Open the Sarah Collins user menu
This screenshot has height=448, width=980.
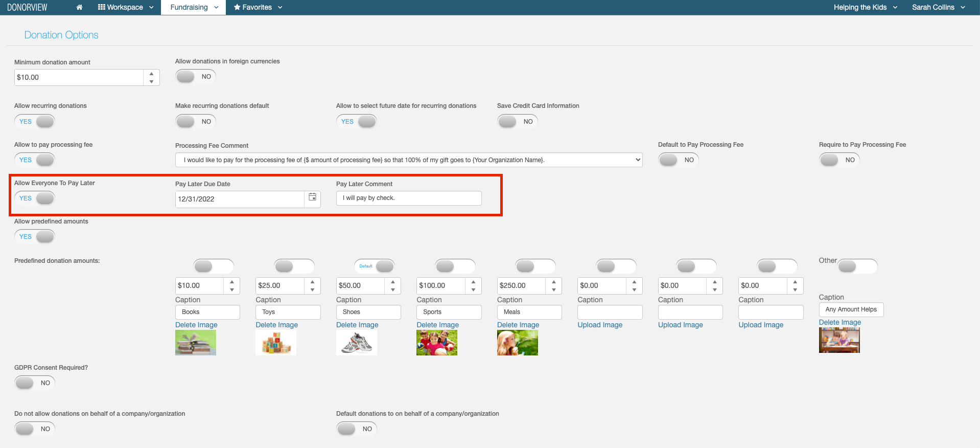click(x=938, y=7)
